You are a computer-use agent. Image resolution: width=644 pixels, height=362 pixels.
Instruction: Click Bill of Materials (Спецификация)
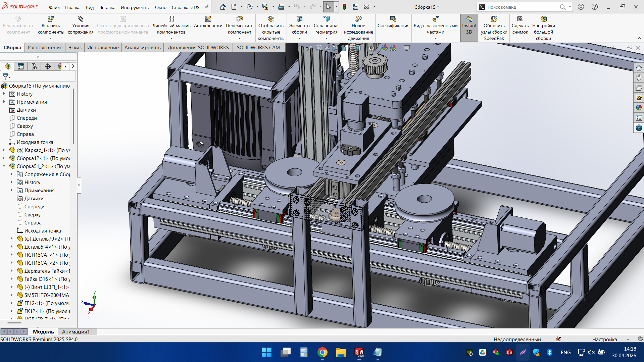(x=393, y=22)
